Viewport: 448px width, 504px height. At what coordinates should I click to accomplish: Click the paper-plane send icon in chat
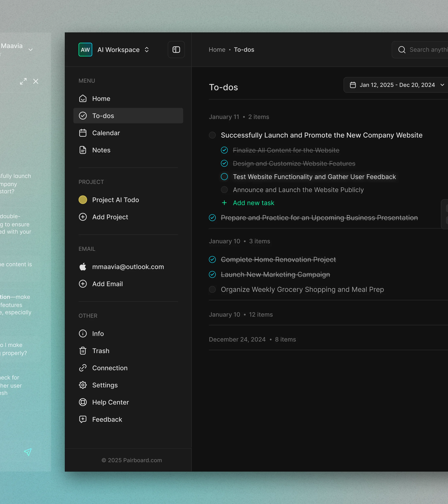click(x=28, y=452)
